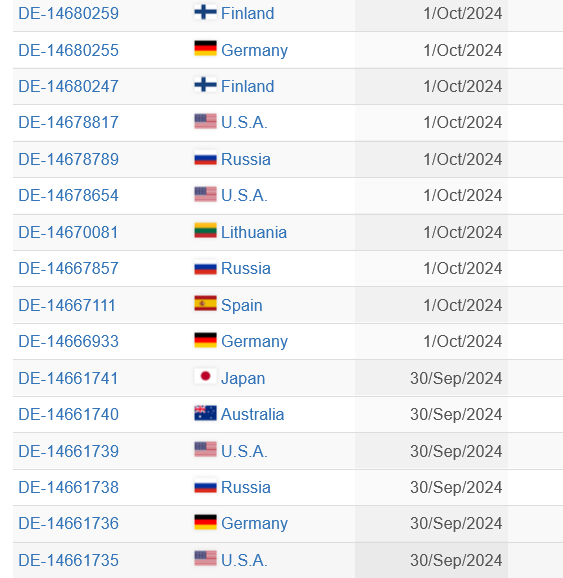This screenshot has width=563, height=578.
Task: Open record DE-14661735
Action: [x=69, y=561]
